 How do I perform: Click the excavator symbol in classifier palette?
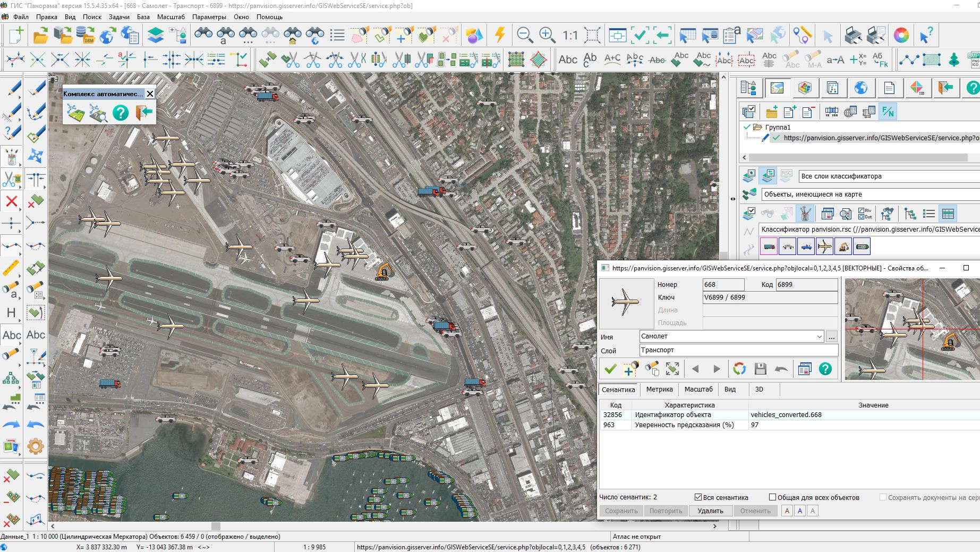[x=843, y=246]
